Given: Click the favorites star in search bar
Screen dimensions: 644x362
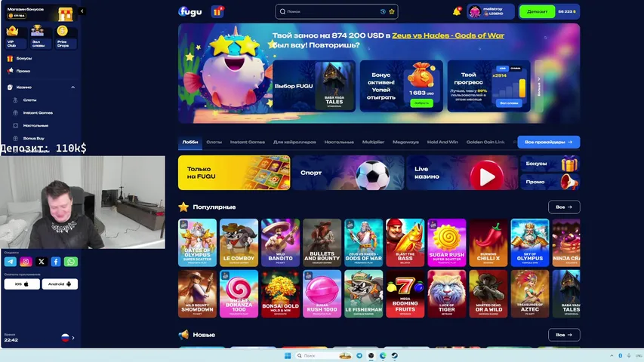Looking at the screenshot, I should coord(392,11).
